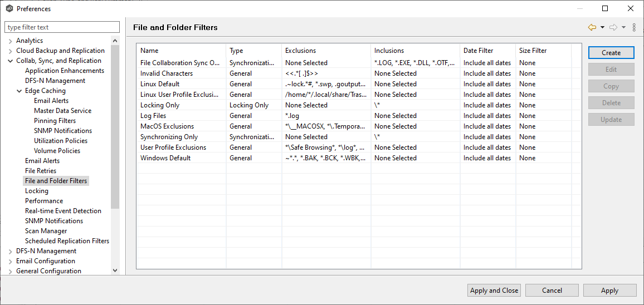Open the three-dot view menu icon

point(634,27)
